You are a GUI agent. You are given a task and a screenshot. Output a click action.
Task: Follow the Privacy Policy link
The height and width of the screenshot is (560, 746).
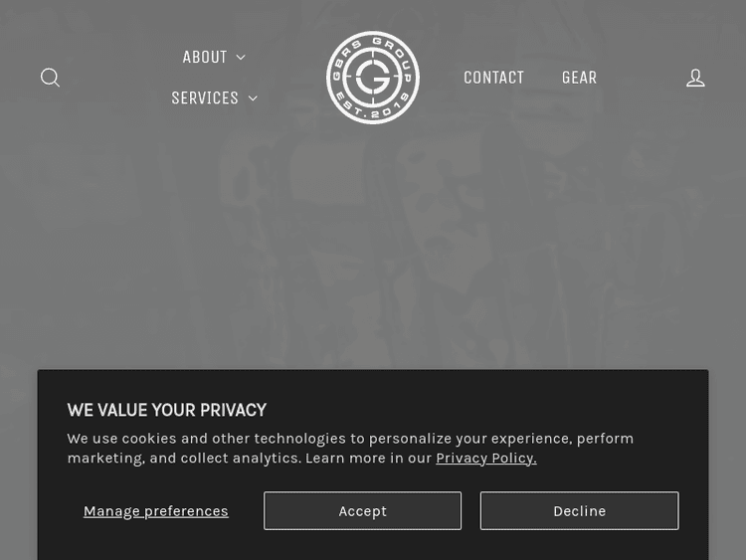485,458
